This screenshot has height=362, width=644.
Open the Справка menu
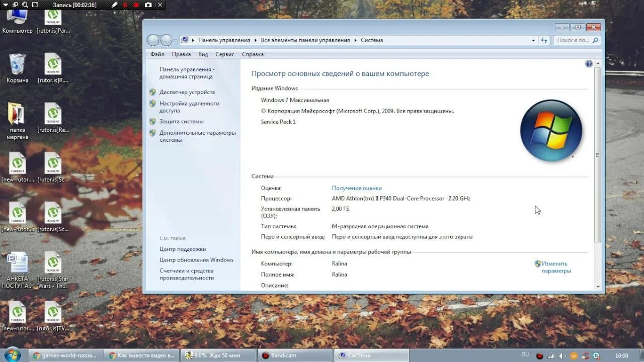click(253, 54)
